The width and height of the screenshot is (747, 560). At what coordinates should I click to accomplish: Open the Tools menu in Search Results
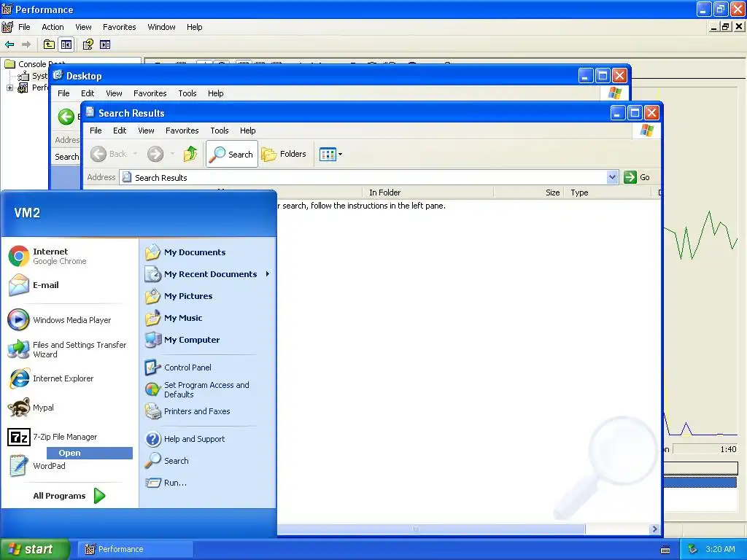(219, 131)
